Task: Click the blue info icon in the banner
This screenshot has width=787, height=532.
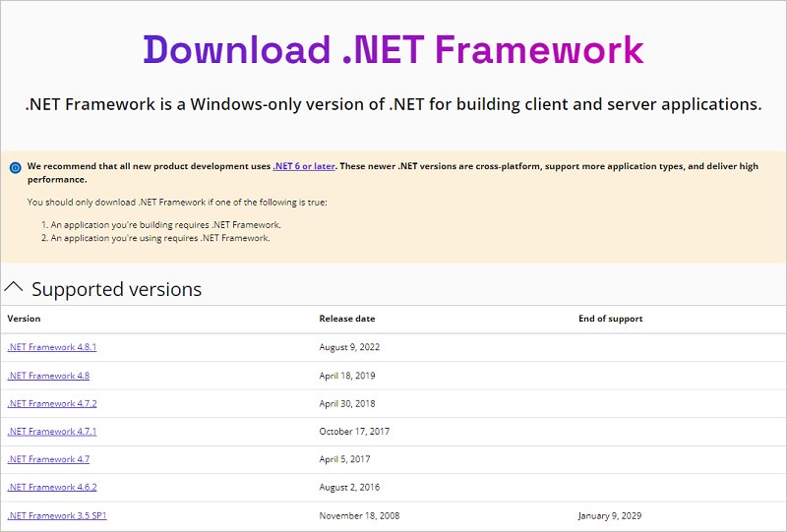Action: pos(15,167)
